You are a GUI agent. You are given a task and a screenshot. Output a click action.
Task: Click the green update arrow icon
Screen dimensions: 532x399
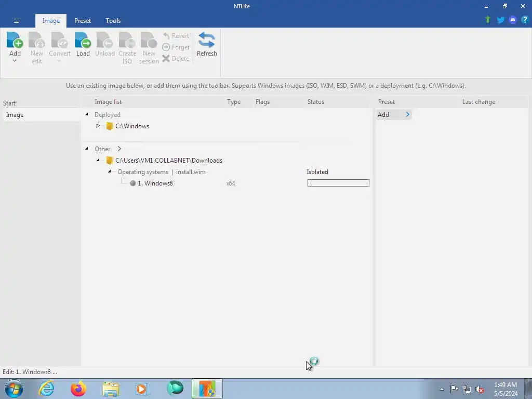(488, 20)
